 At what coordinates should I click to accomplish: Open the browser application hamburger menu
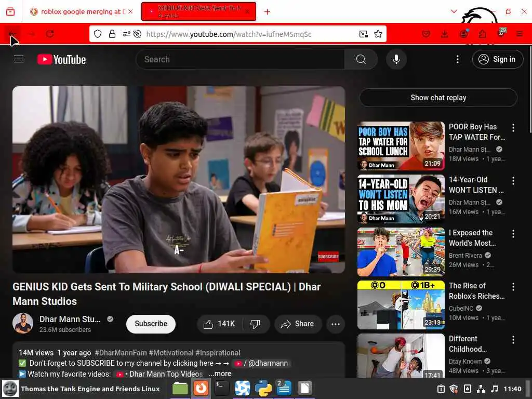tap(520, 34)
